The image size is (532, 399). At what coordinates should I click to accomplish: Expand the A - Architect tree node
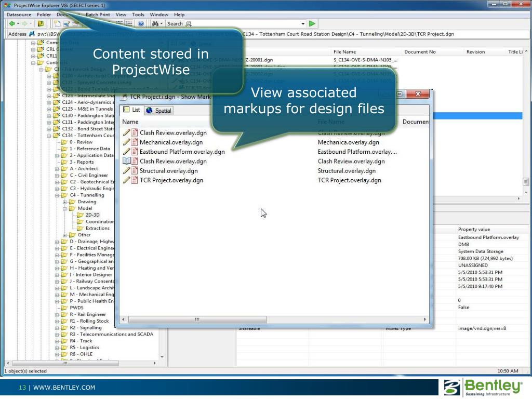(x=57, y=169)
